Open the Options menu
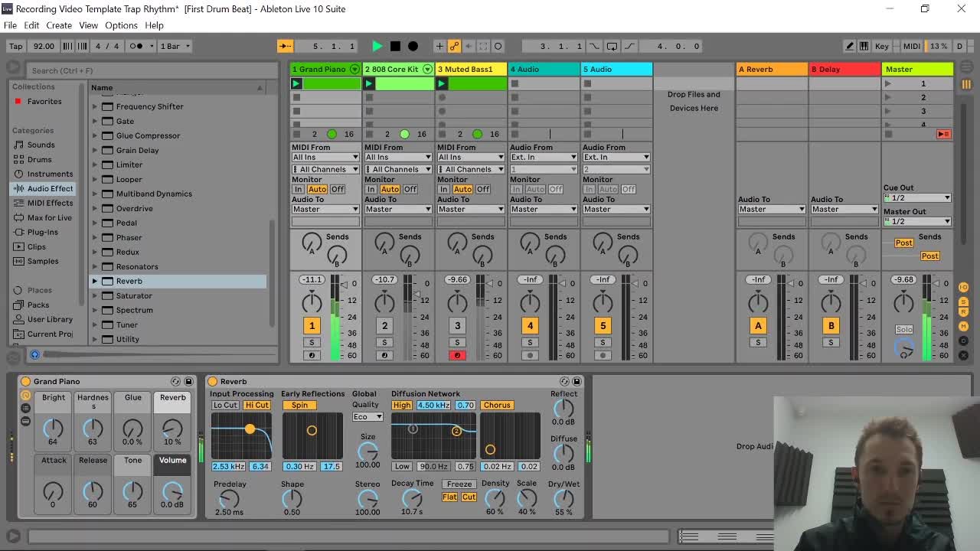This screenshot has width=980, height=551. click(121, 25)
